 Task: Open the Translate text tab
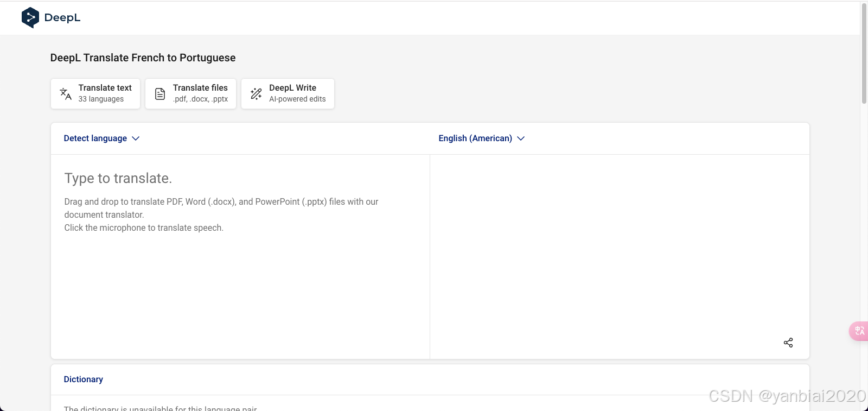pos(95,93)
